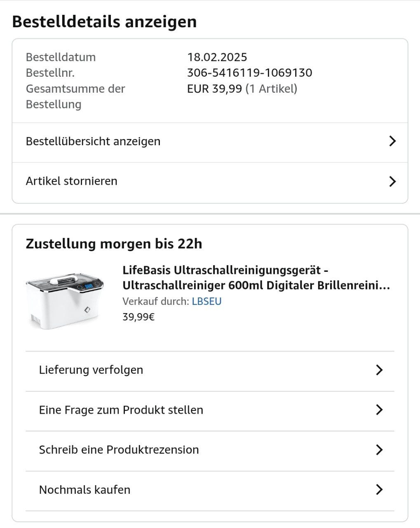
Task: Hit the chevron next to Schreib eine Produktrezension
Action: [x=379, y=450]
